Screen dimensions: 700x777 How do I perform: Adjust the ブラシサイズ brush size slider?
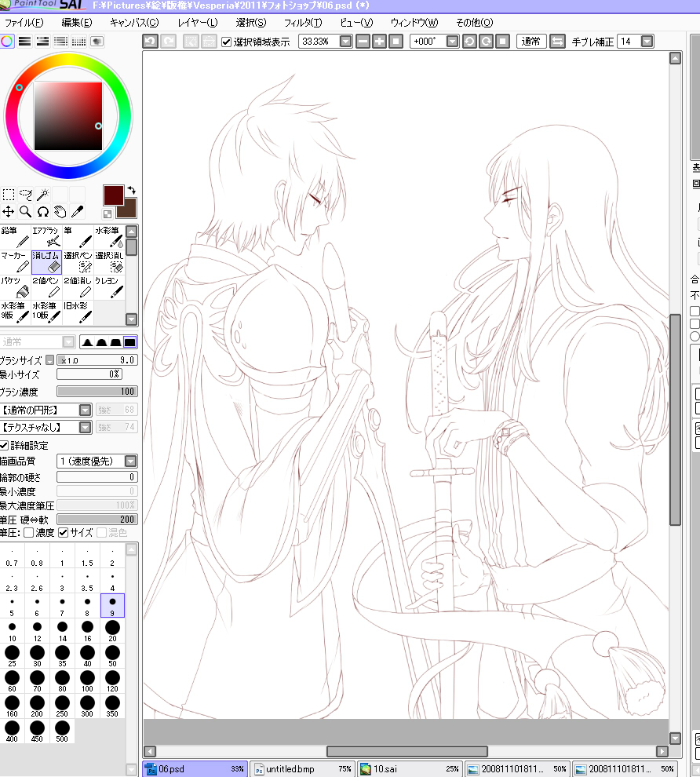(x=97, y=360)
